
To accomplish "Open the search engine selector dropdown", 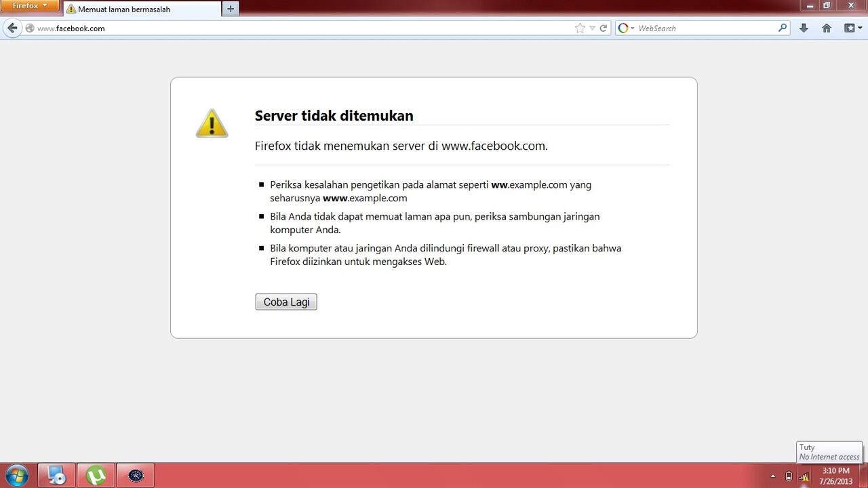I will [626, 28].
